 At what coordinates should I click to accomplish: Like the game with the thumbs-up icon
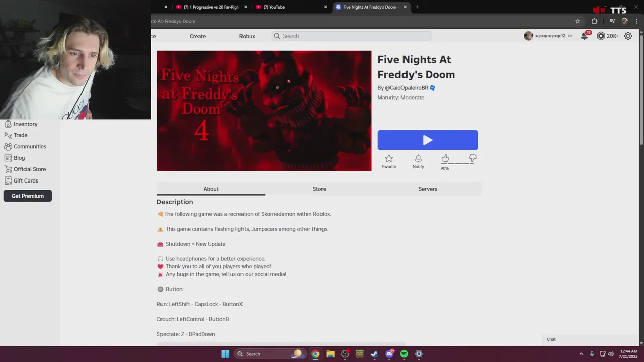[x=445, y=158]
